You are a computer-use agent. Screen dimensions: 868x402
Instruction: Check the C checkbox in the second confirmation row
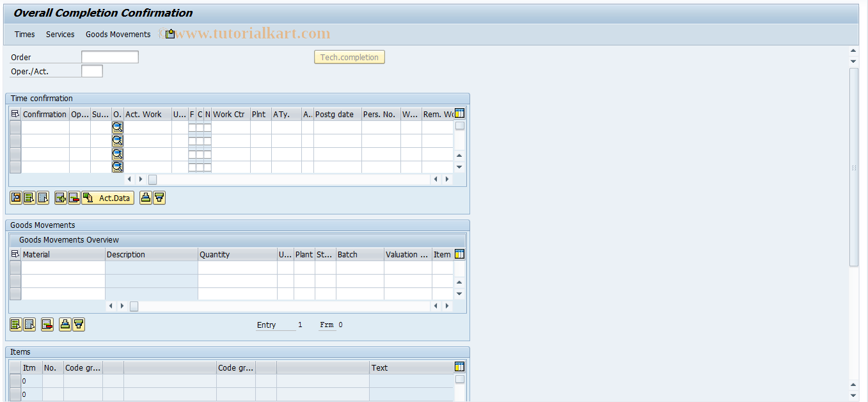pyautogui.click(x=199, y=140)
